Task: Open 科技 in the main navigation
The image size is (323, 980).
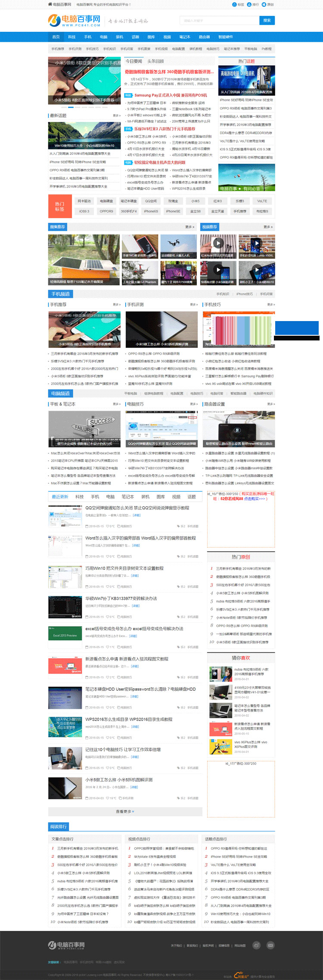Action: (x=72, y=37)
